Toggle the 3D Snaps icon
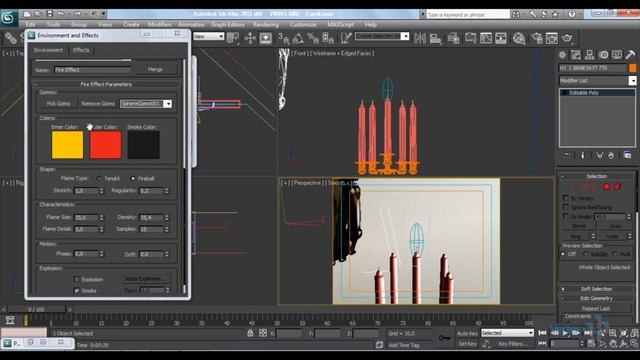Screen dimensions: 640x360 click(x=283, y=38)
